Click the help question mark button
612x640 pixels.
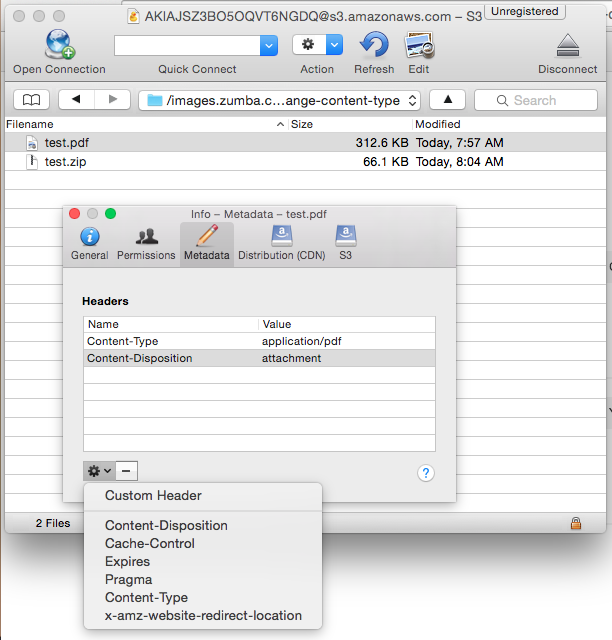tap(426, 473)
